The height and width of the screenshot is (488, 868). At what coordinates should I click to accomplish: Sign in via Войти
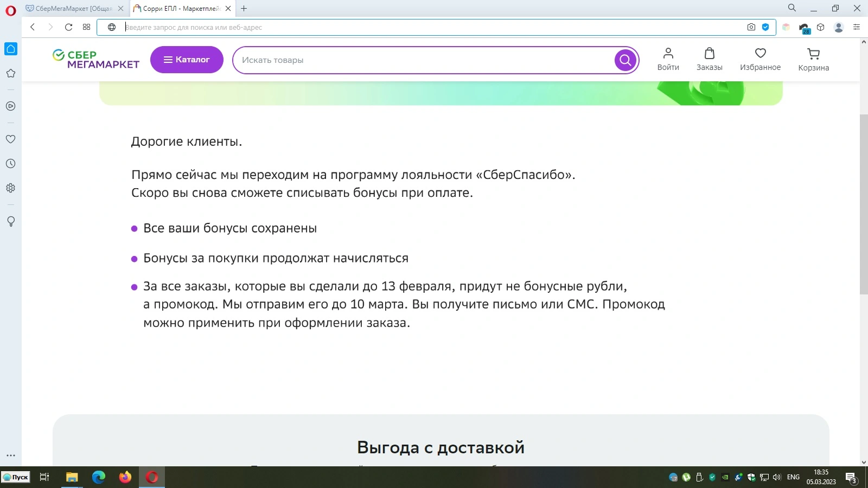[x=668, y=60]
